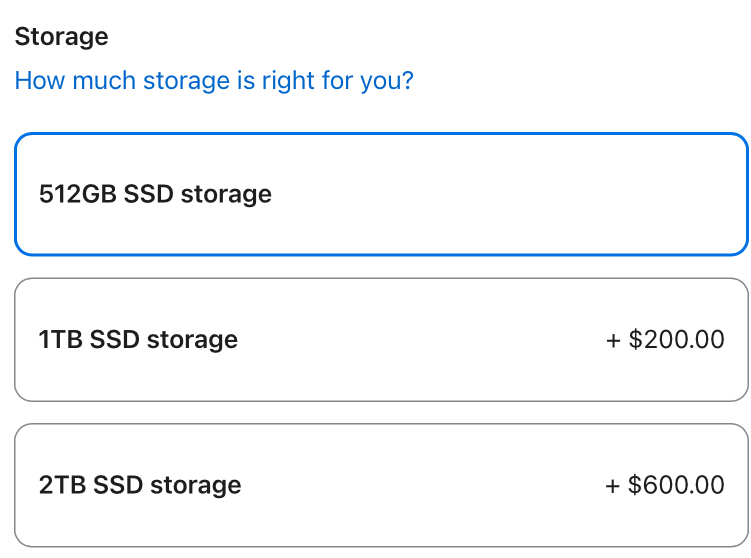The width and height of the screenshot is (751, 558).
Task: Choose the 1TB SSD storage option
Action: pyautogui.click(x=381, y=340)
